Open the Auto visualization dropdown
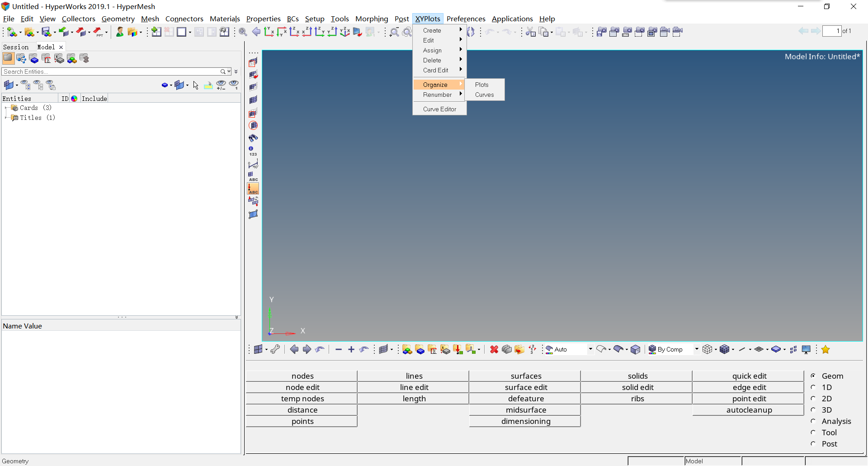 pos(590,349)
